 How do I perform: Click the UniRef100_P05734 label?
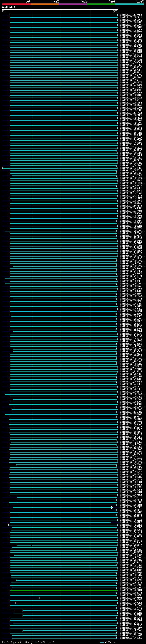[x=131, y=311]
